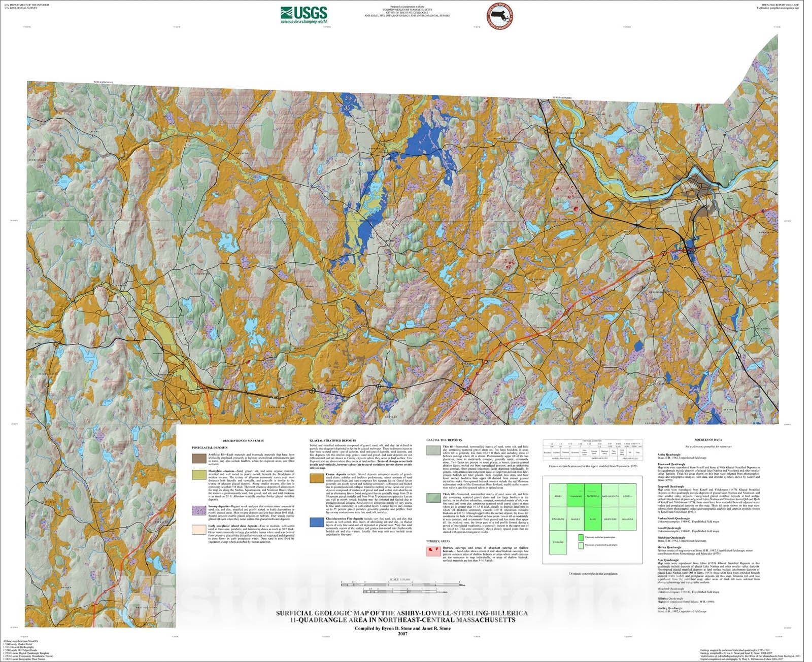This screenshot has width=812, height=662.
Task: Click 'All base map data from MassGIS' note
Action: tap(21, 642)
